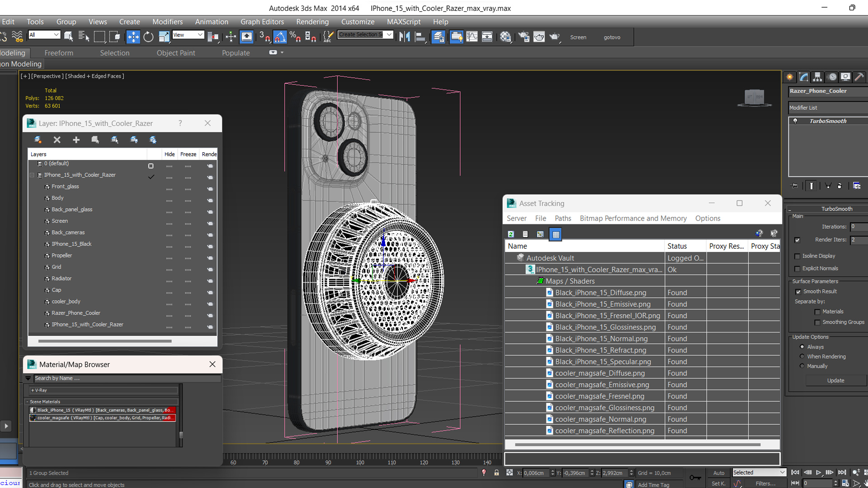
Task: Switch to Object Paint ribbon tab
Action: click(x=176, y=53)
